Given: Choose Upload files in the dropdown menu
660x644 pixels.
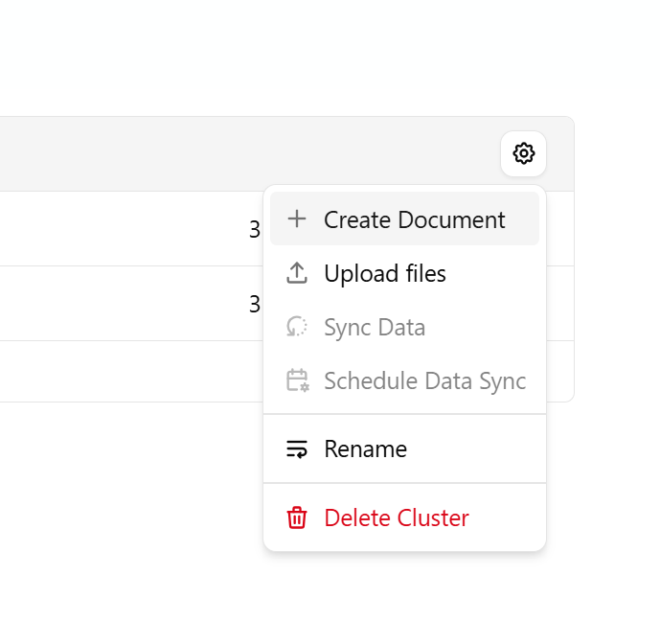Looking at the screenshot, I should tap(385, 274).
